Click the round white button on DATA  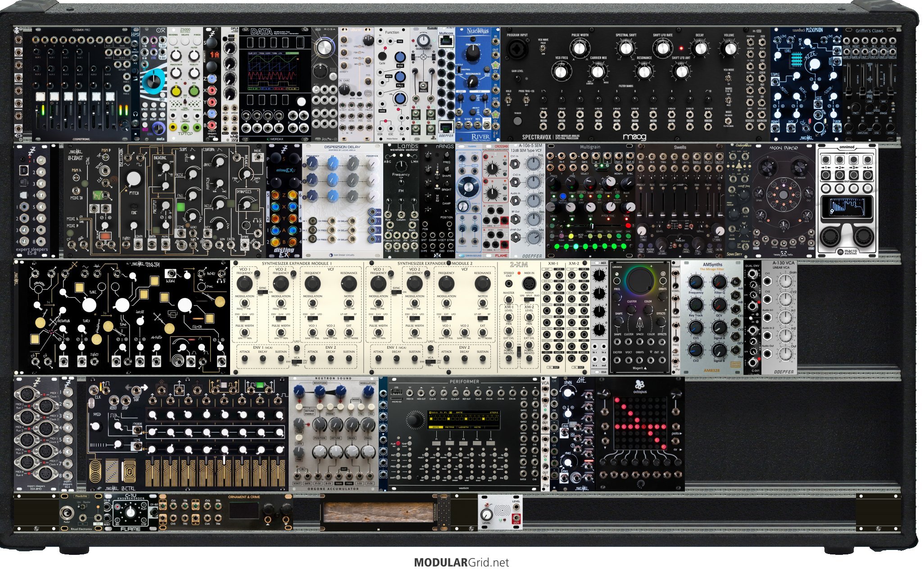click(301, 102)
